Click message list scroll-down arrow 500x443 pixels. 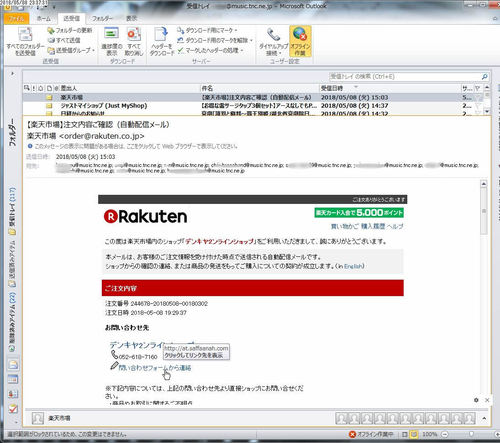coord(487,111)
